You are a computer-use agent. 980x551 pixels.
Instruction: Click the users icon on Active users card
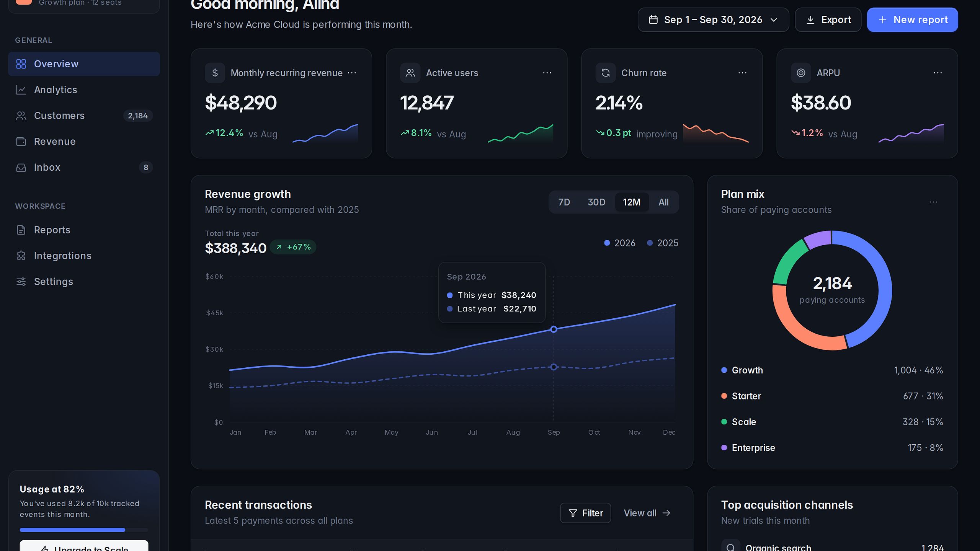410,73
